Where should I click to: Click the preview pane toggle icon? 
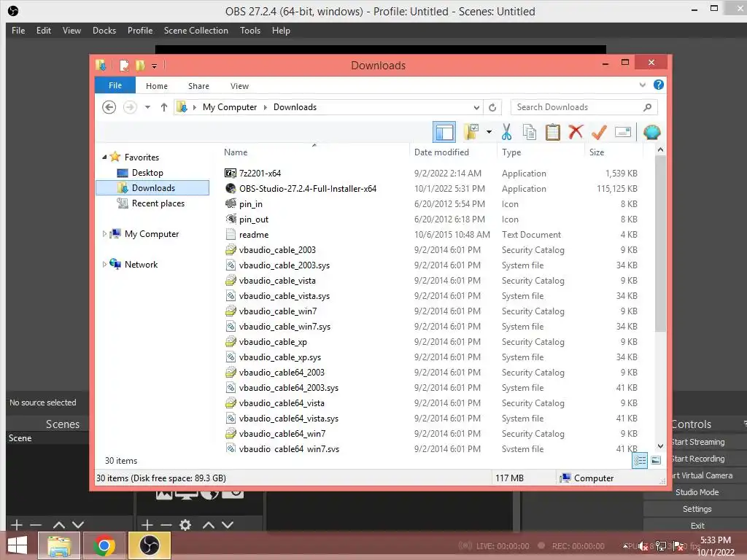point(444,132)
